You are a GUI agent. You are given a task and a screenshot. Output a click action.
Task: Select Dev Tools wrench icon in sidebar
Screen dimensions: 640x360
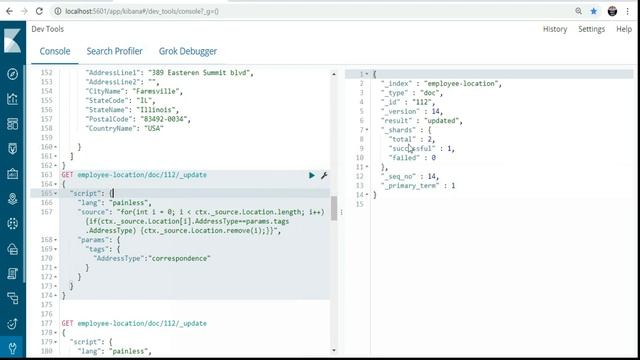(x=12, y=348)
